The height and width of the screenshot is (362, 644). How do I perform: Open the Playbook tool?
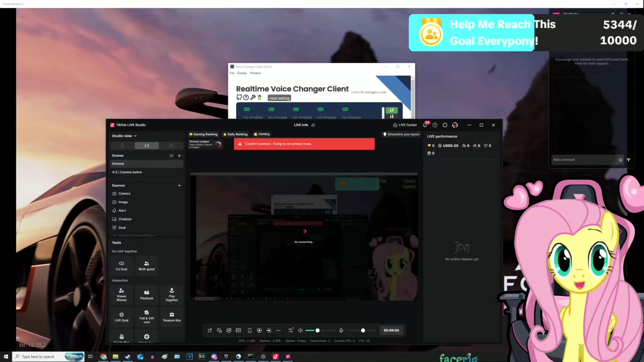147,295
